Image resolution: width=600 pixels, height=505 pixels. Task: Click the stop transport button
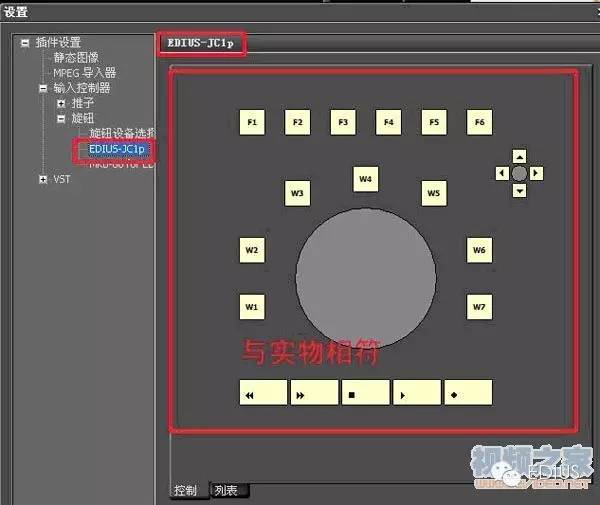tap(366, 393)
